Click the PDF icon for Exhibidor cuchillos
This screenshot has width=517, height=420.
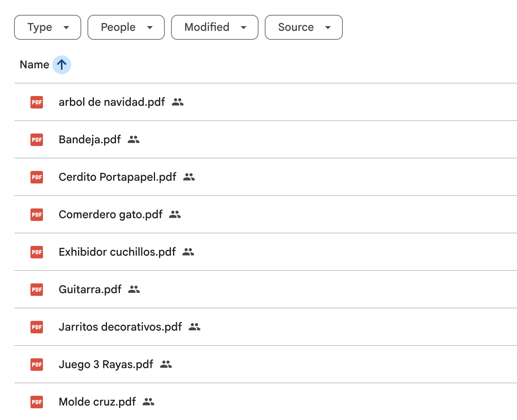coord(37,252)
